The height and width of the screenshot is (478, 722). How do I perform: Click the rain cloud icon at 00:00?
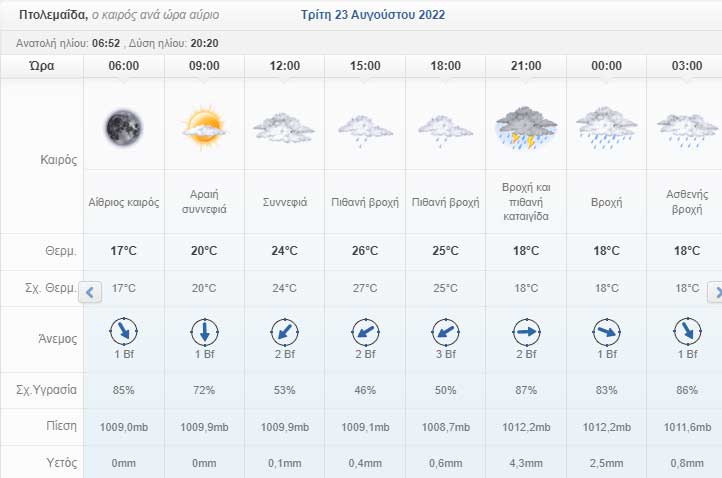606,128
